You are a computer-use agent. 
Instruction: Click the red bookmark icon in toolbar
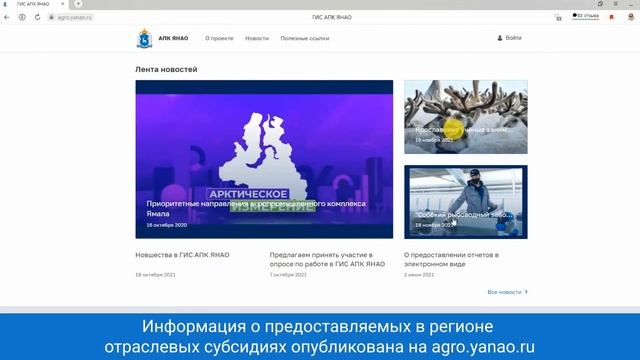click(x=611, y=17)
